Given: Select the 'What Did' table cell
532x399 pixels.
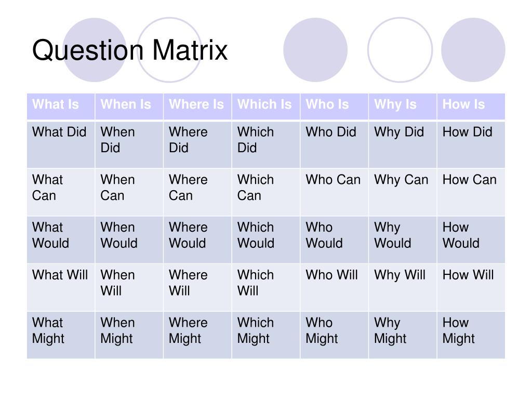Looking at the screenshot, I should point(61,144).
